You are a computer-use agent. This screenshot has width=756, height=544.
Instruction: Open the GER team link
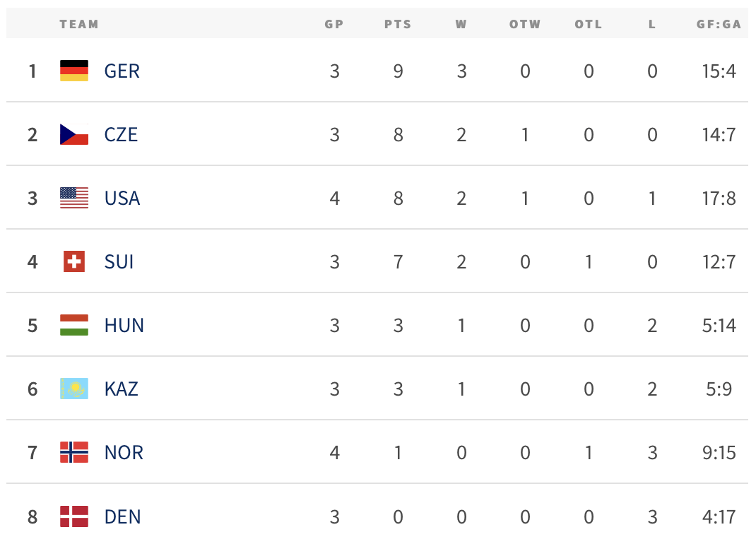[x=122, y=71]
